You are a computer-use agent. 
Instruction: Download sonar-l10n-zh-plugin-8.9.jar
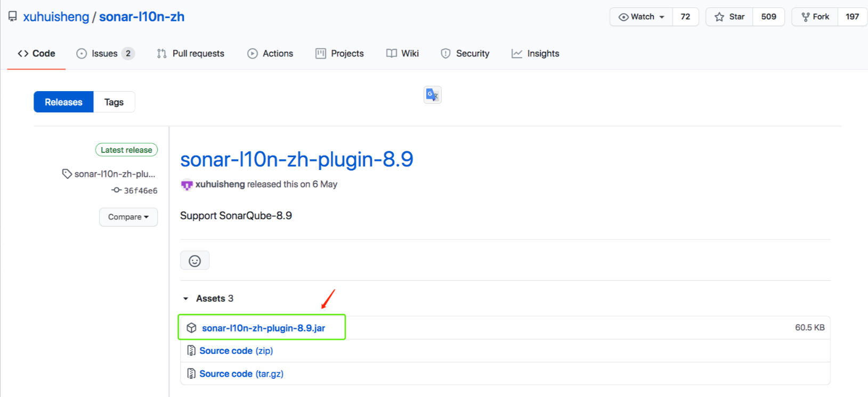coord(263,328)
